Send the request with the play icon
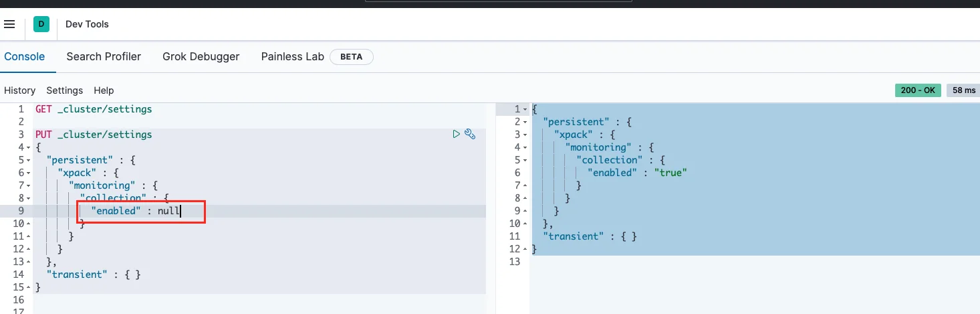Image resolution: width=980 pixels, height=314 pixels. (x=456, y=135)
